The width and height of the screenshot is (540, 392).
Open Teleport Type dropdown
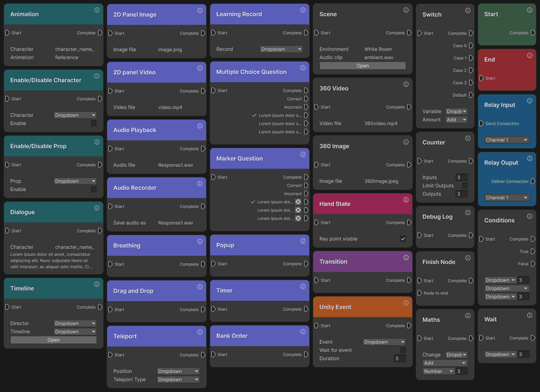click(x=178, y=379)
